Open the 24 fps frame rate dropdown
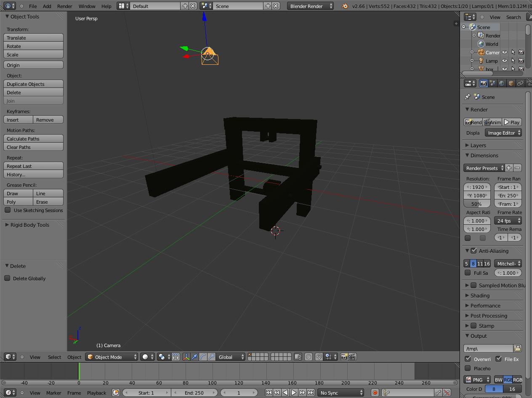Screen dimensions: 532x398 click(508, 220)
